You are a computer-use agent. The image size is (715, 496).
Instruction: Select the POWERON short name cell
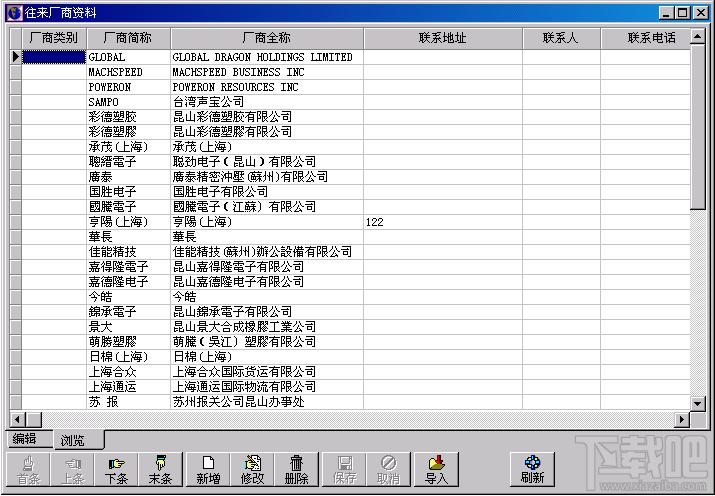pos(128,87)
